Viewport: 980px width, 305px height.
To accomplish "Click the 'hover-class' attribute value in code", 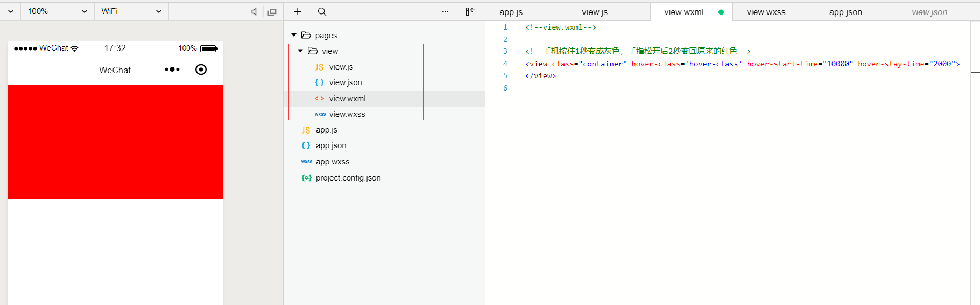I will (x=714, y=64).
